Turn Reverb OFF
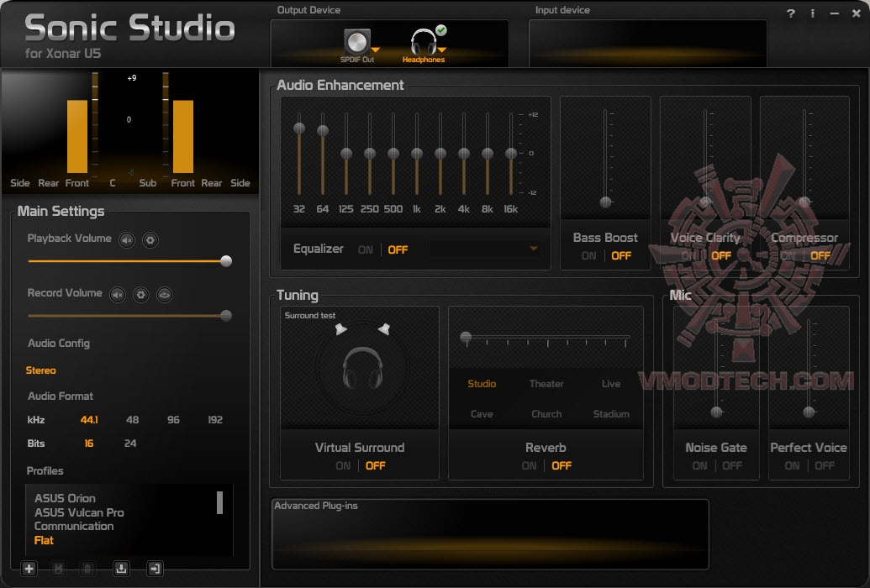Image resolution: width=870 pixels, height=588 pixels. click(561, 466)
